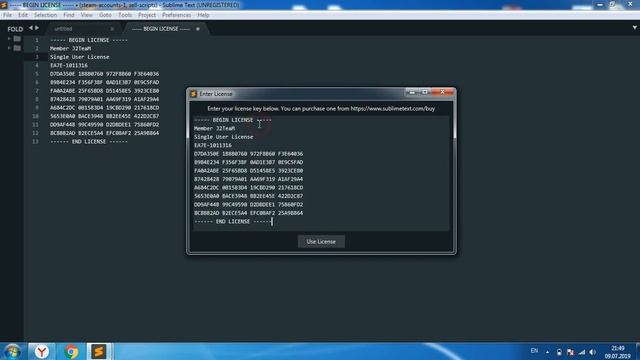This screenshot has width=640, height=360.
Task: Click the network signal tray icon
Action: [582, 352]
